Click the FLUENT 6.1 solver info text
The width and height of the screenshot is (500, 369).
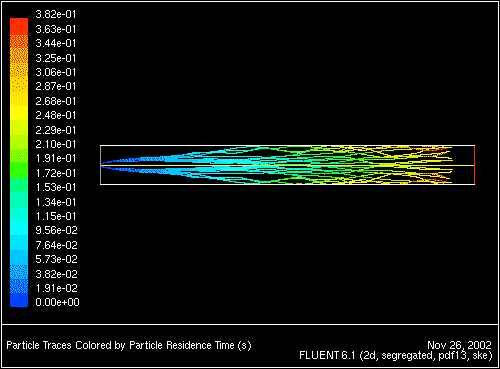[396, 355]
